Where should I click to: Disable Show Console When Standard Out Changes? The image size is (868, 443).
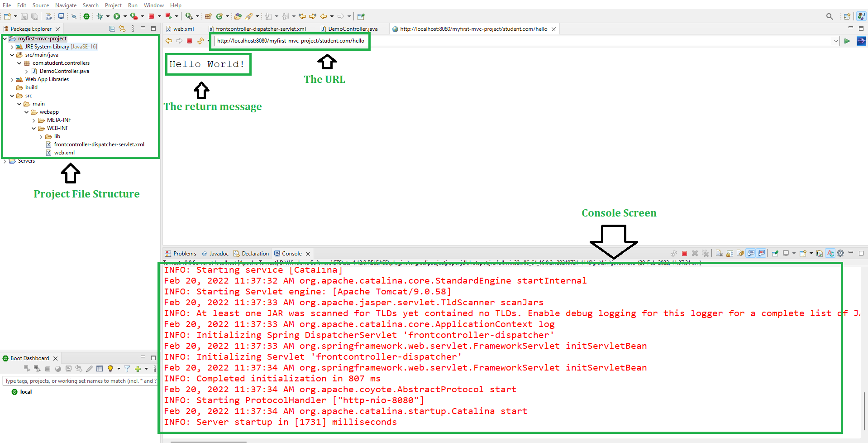click(751, 253)
